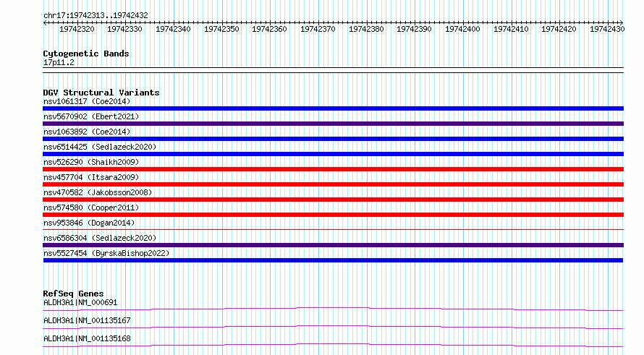Click the blue bar for nsv5527454
This screenshot has height=355, width=644.
(x=333, y=260)
